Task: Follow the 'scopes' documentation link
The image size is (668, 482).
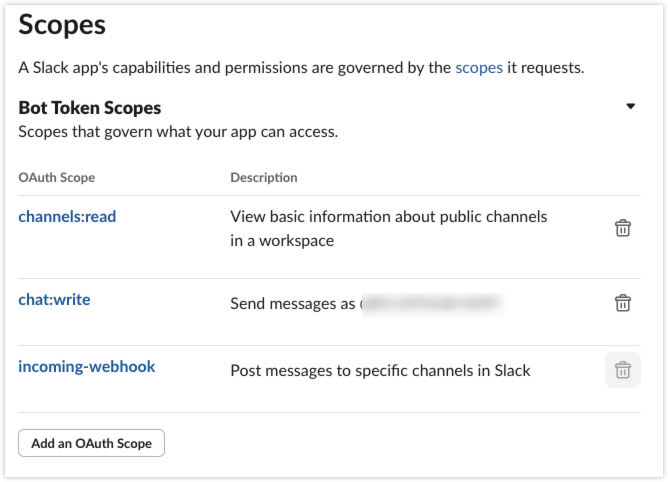Action: click(479, 68)
